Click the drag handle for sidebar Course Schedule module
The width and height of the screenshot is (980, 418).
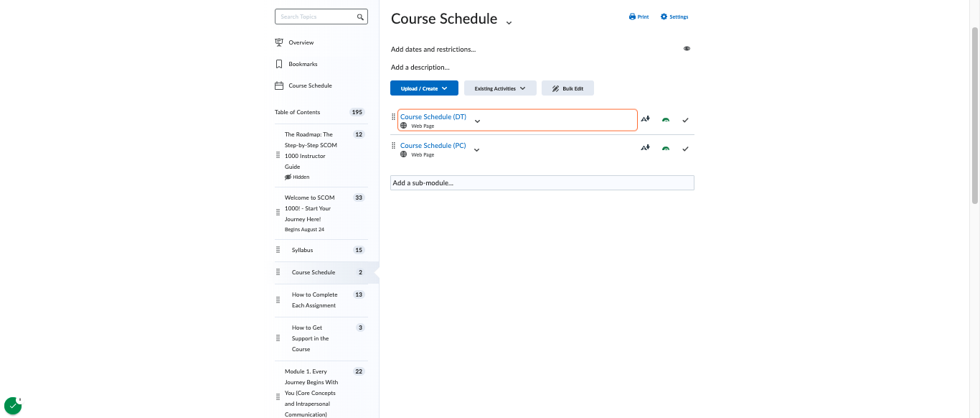click(278, 272)
